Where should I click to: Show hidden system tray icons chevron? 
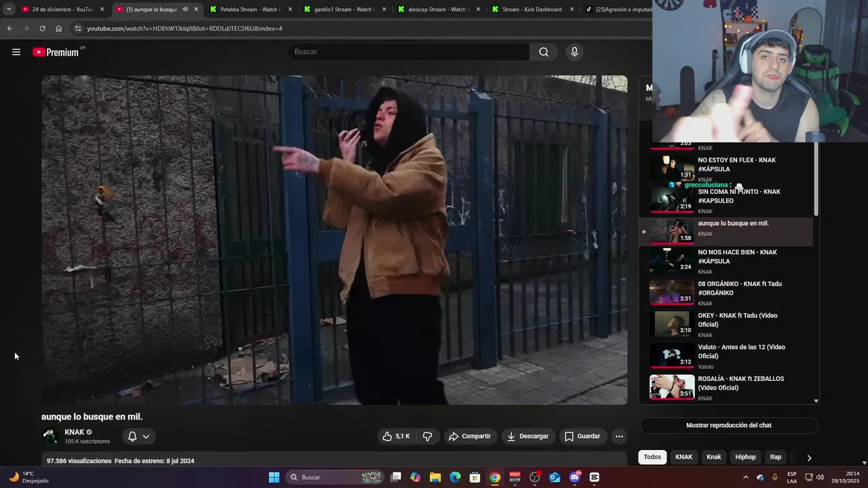746,477
